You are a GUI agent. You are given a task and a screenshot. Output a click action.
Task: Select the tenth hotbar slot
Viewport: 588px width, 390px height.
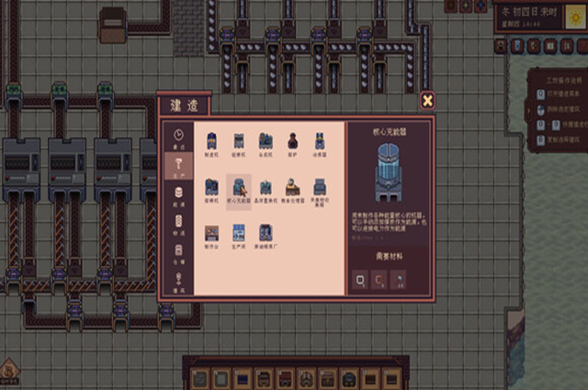[391, 379]
